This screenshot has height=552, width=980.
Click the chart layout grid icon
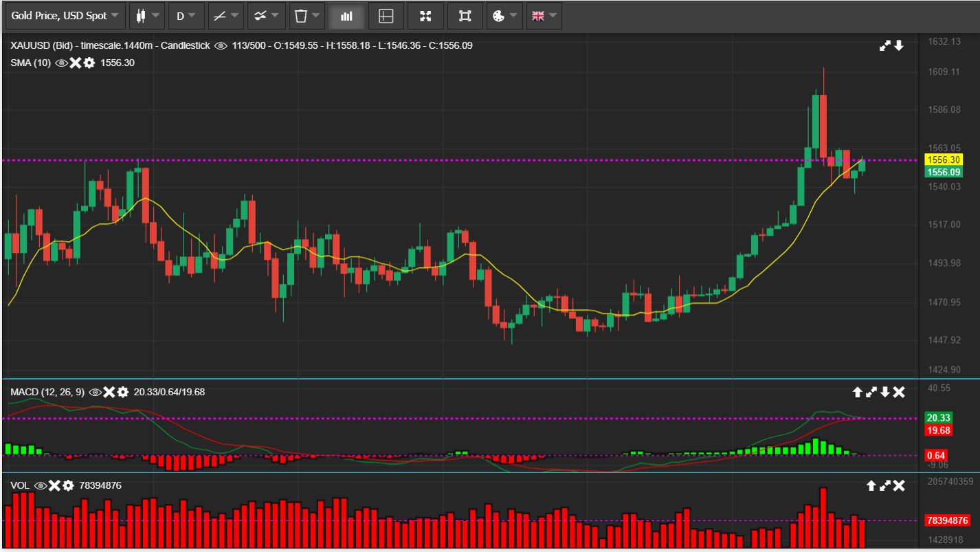point(386,15)
